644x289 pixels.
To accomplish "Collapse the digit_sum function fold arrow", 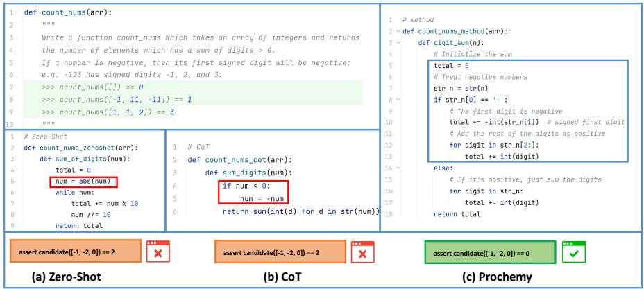I will (397, 42).
